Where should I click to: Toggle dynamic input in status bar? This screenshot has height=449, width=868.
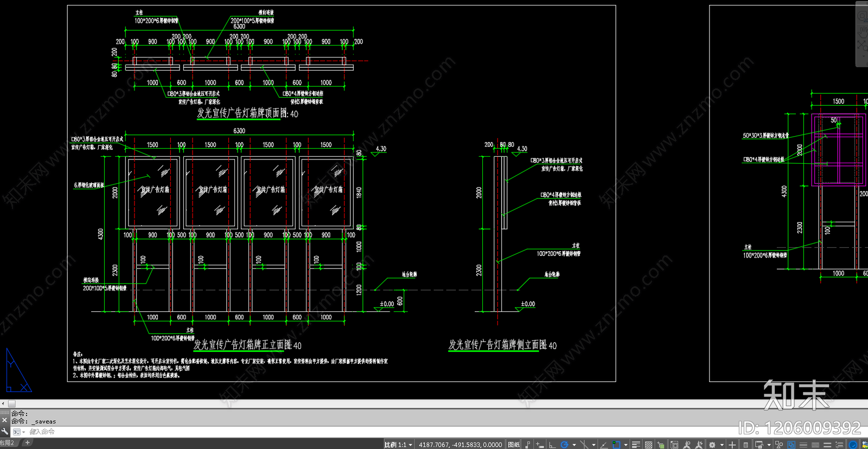(x=539, y=445)
